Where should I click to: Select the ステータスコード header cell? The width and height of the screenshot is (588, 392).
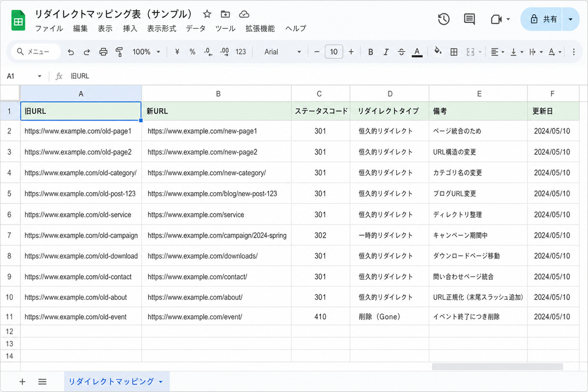(320, 111)
